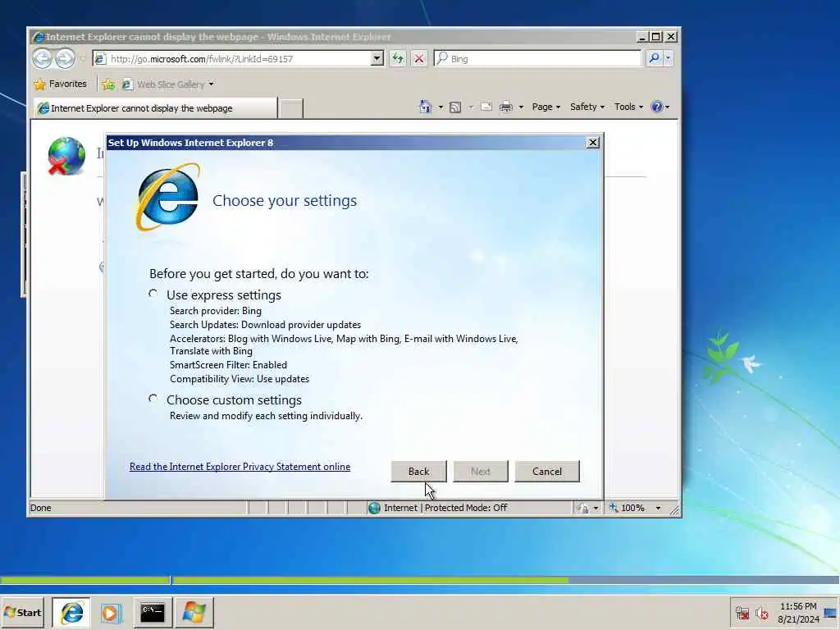The height and width of the screenshot is (630, 840).
Task: Open the Page menu
Action: click(x=546, y=107)
